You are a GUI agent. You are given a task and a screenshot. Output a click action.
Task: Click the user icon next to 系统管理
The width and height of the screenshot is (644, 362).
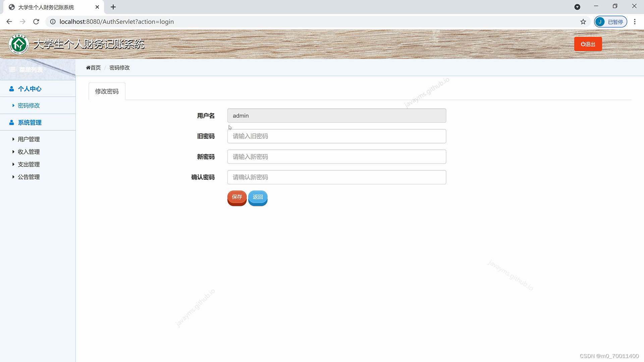click(x=11, y=122)
